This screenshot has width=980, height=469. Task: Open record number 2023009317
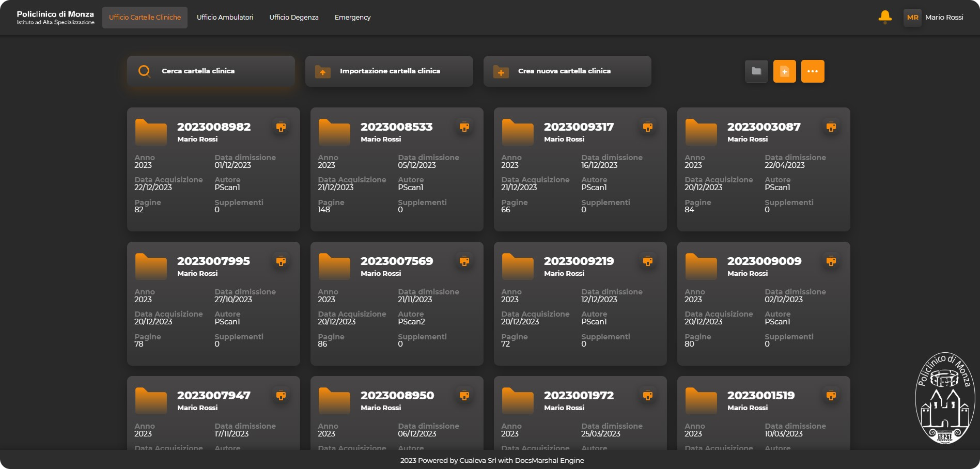579,127
